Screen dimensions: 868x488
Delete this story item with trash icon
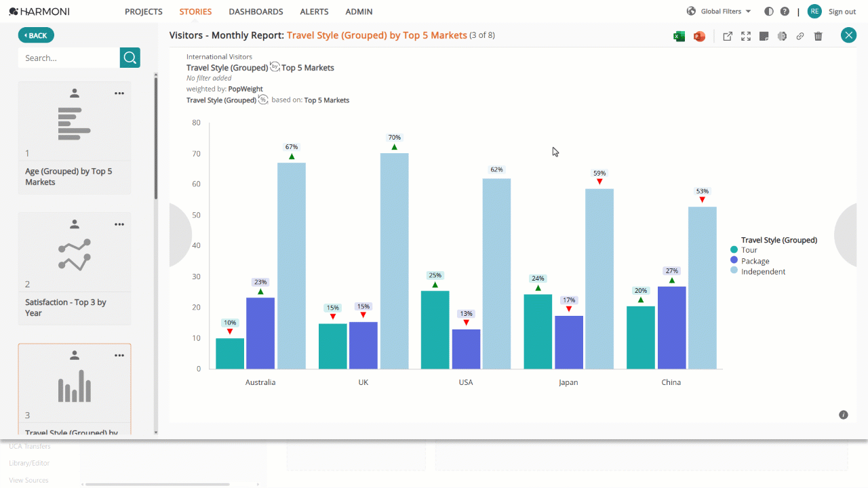click(x=818, y=37)
